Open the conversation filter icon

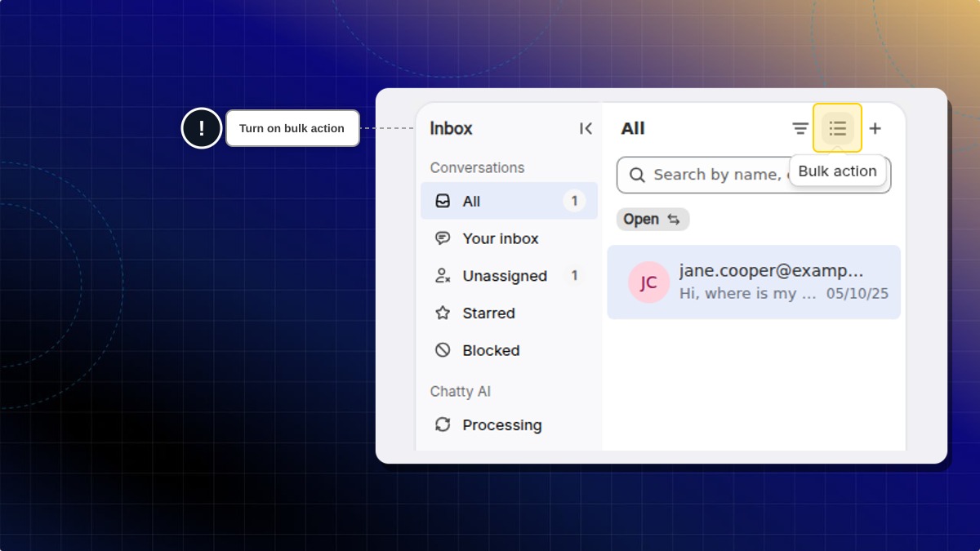[x=800, y=128]
